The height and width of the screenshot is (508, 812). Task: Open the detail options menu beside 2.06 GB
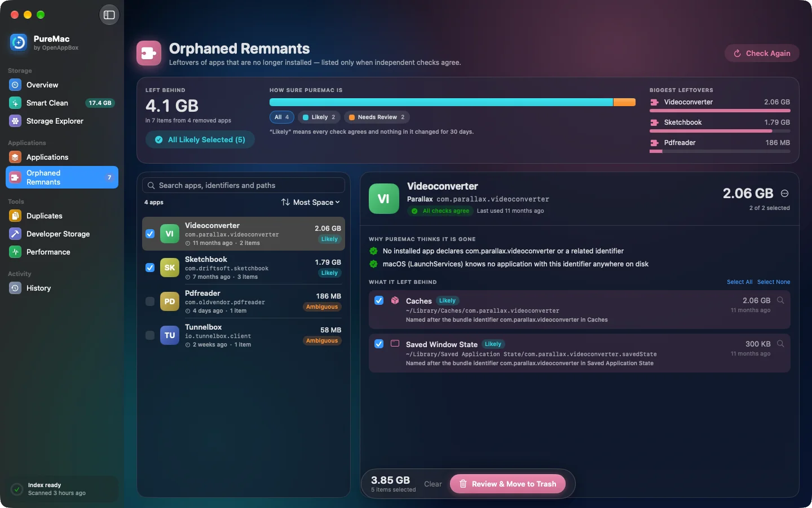784,194
